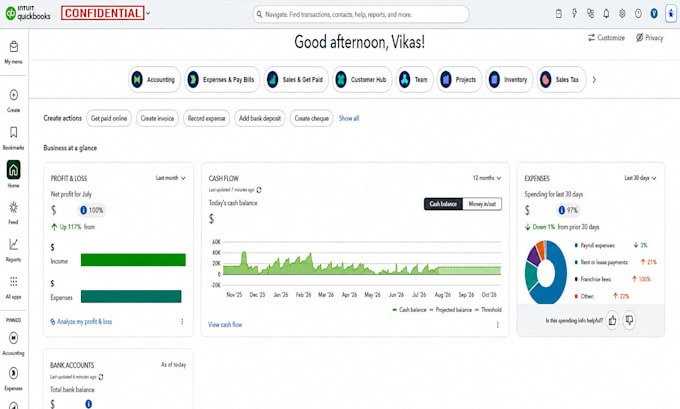
Task: Select the Home sidebar icon
Action: click(13, 170)
